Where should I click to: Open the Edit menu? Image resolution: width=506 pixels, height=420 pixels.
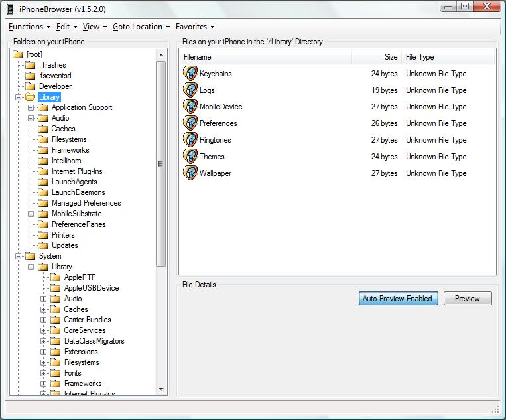66,27
